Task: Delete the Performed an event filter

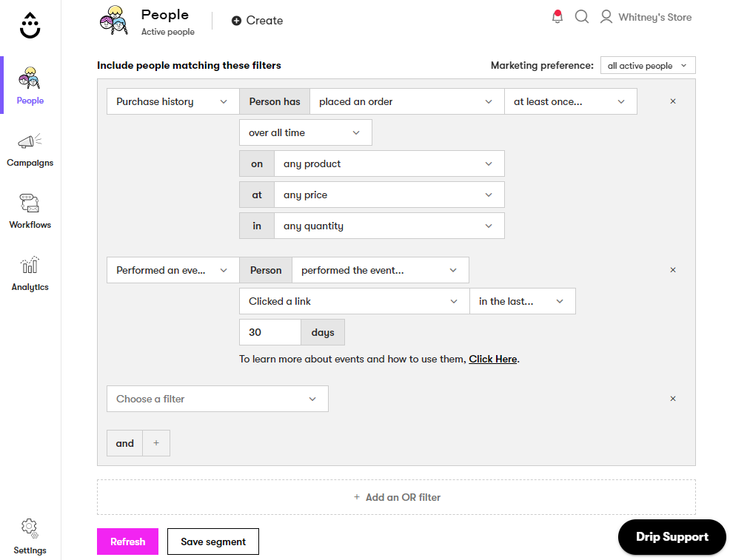Action: coord(673,270)
